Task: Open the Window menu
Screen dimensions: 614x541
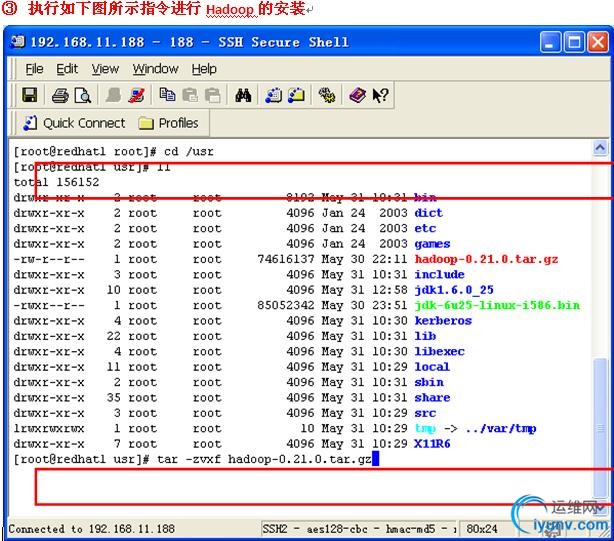Action: pyautogui.click(x=155, y=69)
